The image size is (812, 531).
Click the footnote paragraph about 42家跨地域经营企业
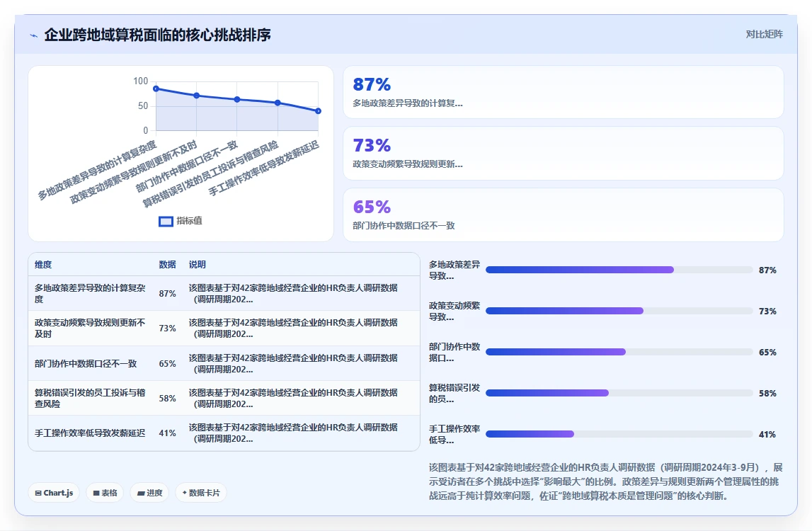tap(605, 481)
